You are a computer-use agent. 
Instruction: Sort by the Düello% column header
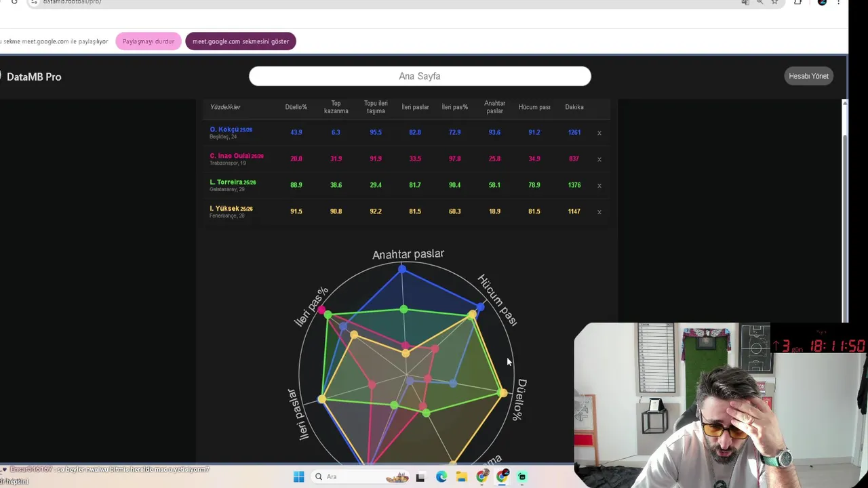click(296, 107)
